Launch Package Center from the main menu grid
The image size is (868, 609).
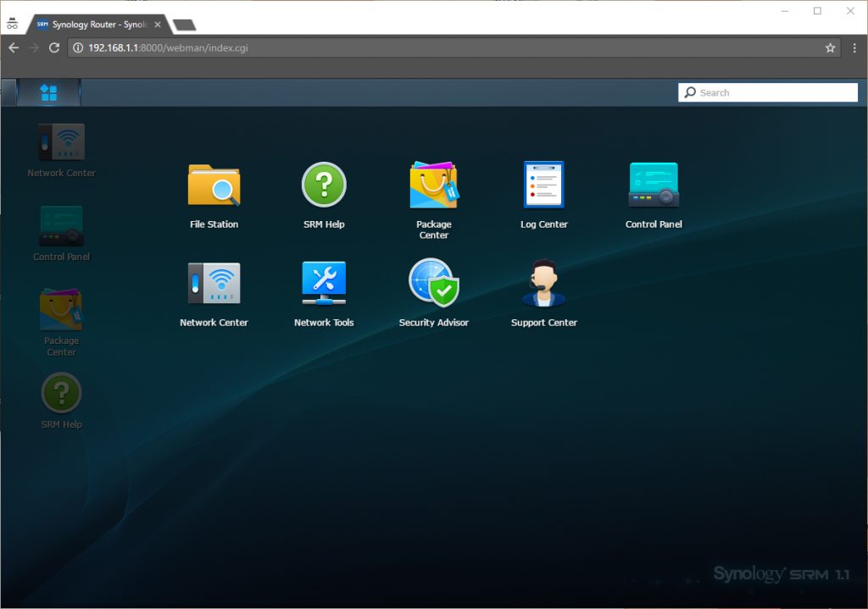(x=433, y=200)
